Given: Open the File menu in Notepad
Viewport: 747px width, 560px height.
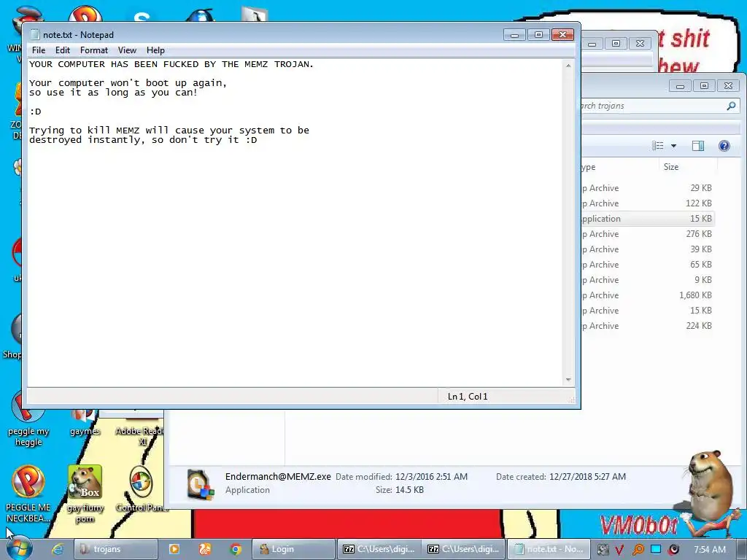Looking at the screenshot, I should pyautogui.click(x=39, y=50).
